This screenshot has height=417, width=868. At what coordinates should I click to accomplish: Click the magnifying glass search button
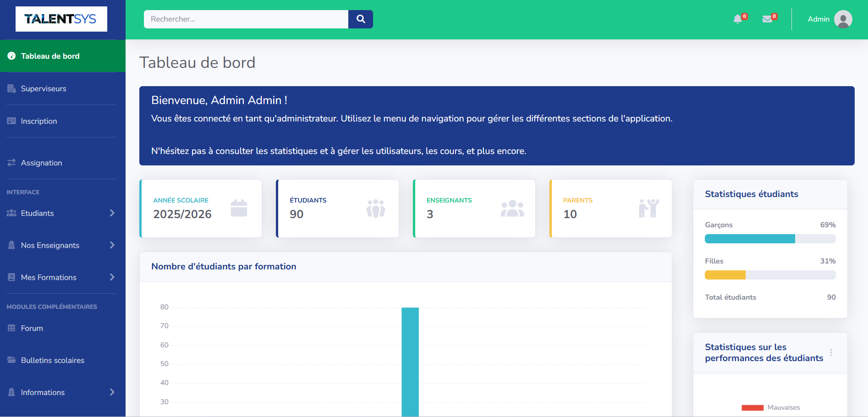point(361,19)
